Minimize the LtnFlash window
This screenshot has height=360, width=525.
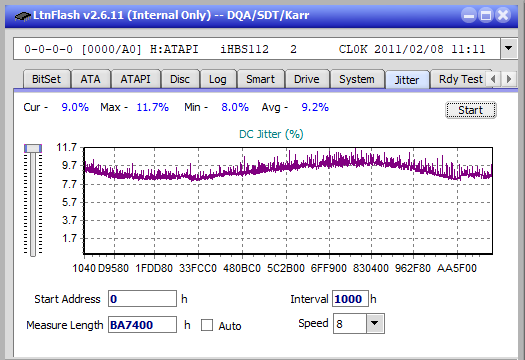[x=469, y=15]
